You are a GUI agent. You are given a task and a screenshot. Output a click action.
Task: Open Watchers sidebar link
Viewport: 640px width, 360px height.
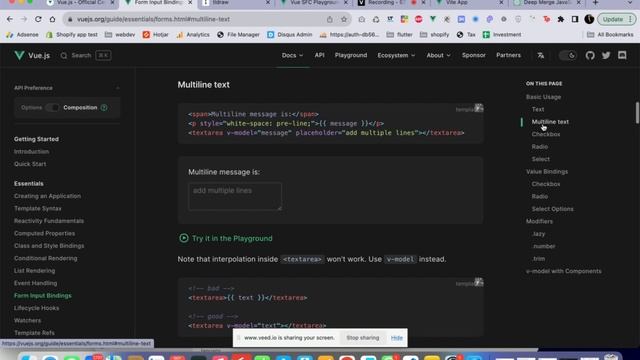click(27, 320)
